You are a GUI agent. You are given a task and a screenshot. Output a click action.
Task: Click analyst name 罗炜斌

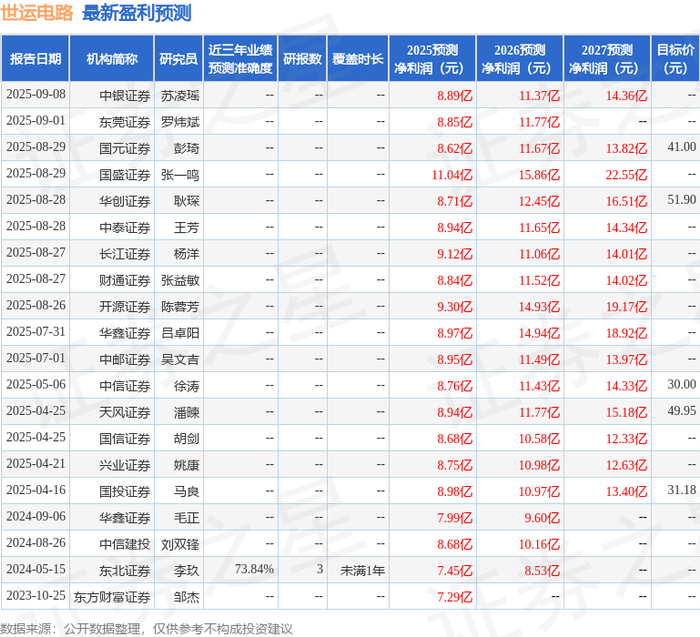[180, 122]
